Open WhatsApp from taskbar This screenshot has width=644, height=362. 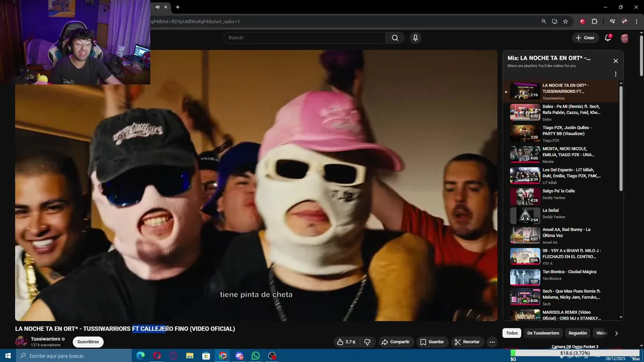[256, 356]
